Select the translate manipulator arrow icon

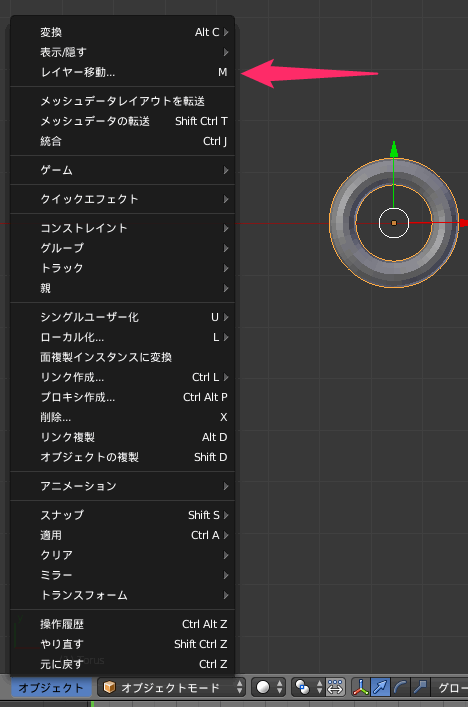[x=380, y=687]
